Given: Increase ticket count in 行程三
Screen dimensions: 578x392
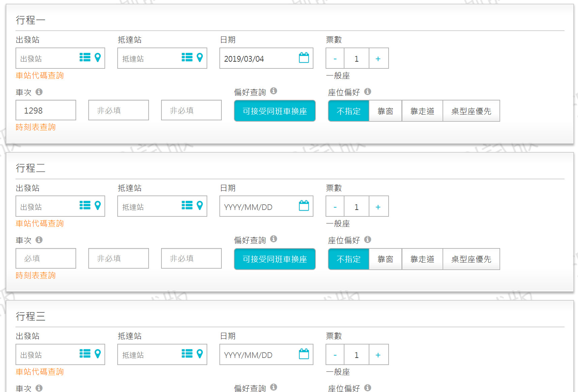Looking at the screenshot, I should tap(378, 355).
